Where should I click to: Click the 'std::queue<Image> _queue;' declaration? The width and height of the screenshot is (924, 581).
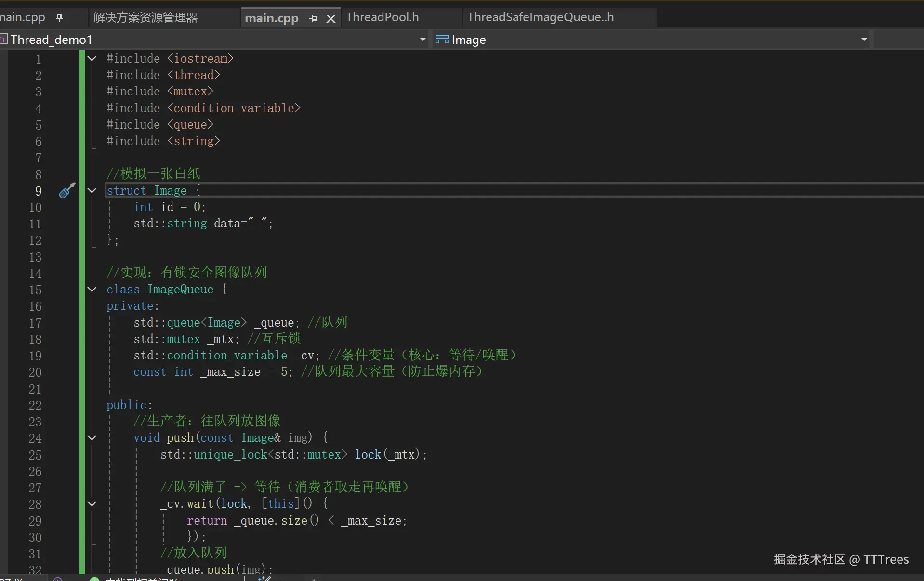point(217,323)
